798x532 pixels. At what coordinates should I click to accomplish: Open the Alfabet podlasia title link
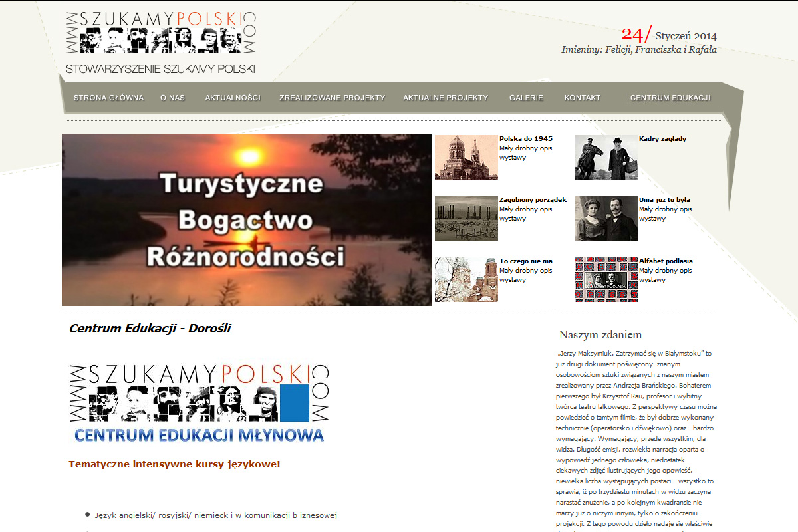tap(665, 261)
